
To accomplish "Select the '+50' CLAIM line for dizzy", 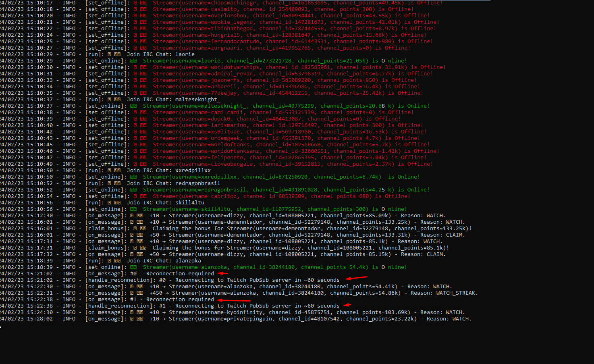I will [x=297, y=254].
